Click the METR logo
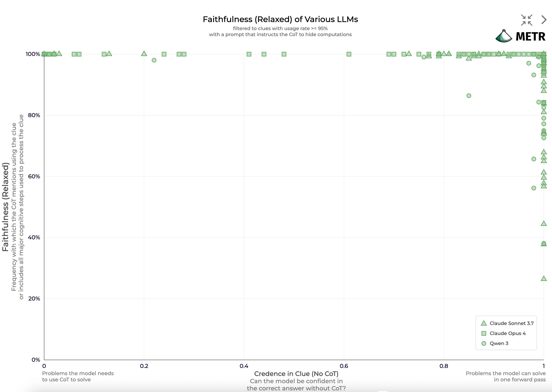 coord(520,36)
